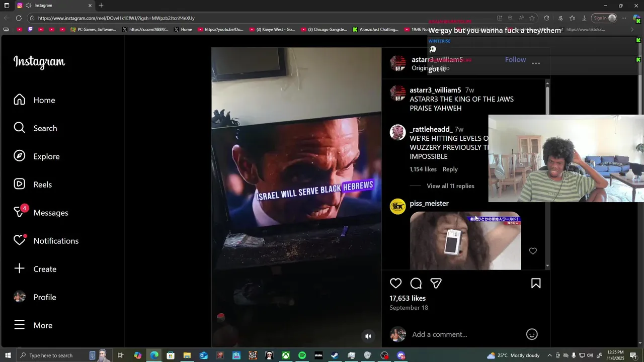Open the weather widget showing Mostly cloudy
Screen dimensions: 644x362
(x=514, y=355)
